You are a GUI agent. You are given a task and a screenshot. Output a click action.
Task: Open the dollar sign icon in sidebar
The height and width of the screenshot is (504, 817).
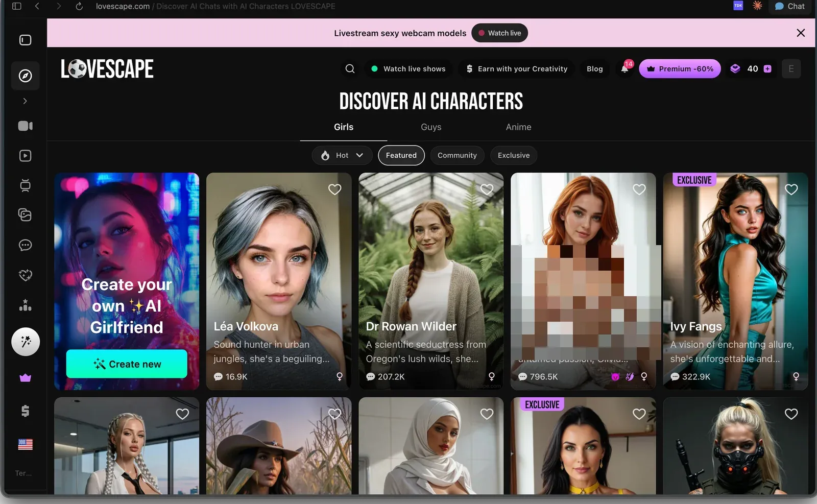[x=25, y=411]
